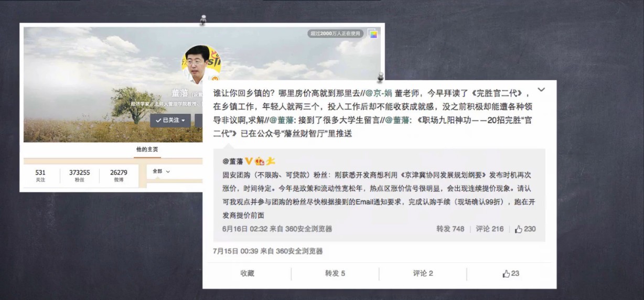This screenshot has width=644, height=300.
Task: View the 531 关注 following count
Action: (40, 176)
